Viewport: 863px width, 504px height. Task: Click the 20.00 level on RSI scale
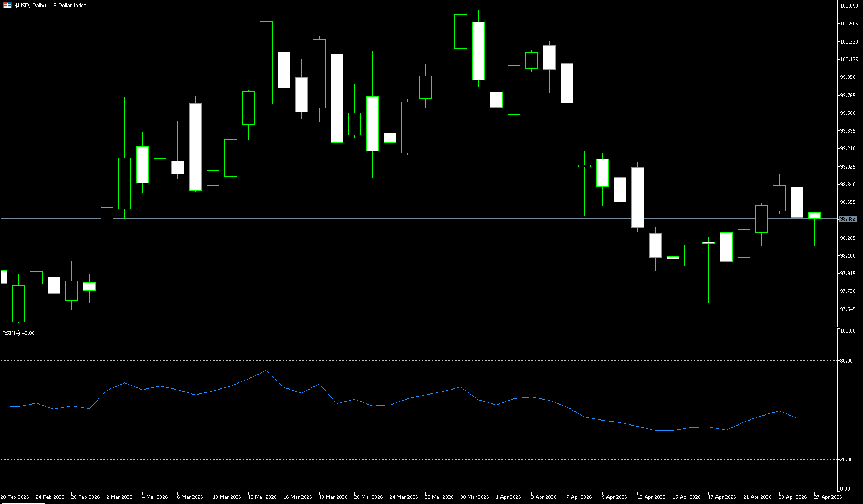coord(846,459)
